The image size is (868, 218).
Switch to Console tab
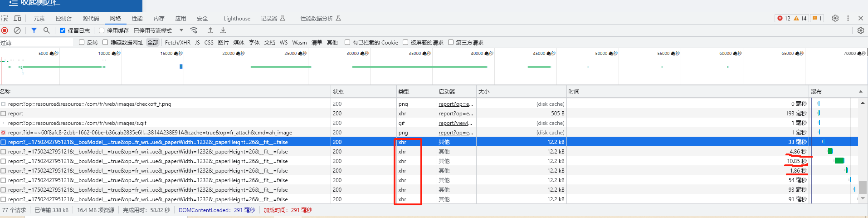click(x=63, y=18)
